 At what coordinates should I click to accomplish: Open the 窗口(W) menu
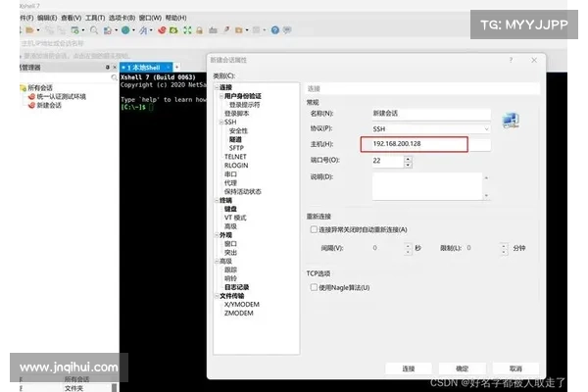point(150,18)
